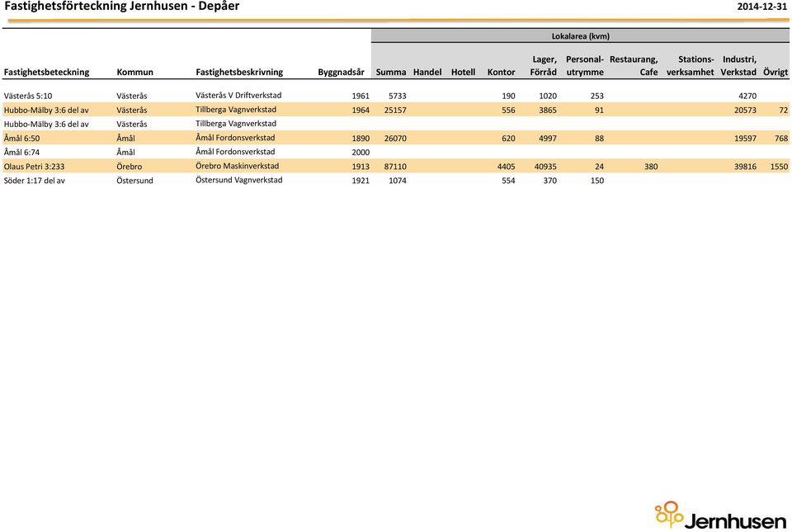Click the Jernhusen logo
The height and width of the screenshot is (532, 792).
point(721,516)
